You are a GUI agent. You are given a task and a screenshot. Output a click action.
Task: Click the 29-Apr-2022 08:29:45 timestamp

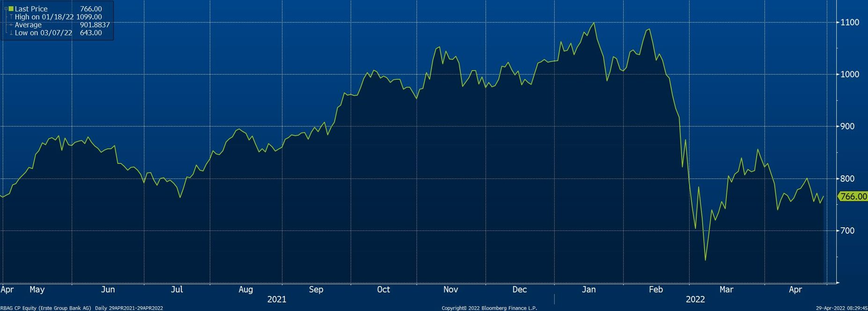(x=842, y=308)
